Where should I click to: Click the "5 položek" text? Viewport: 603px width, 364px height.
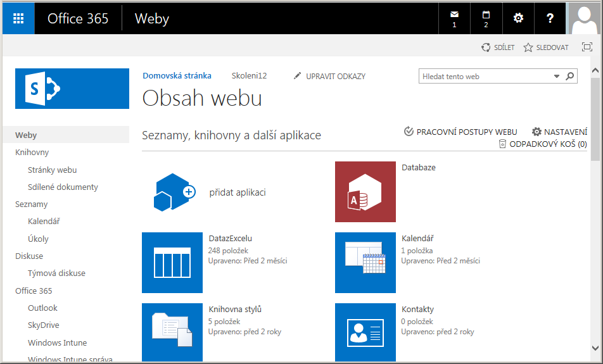(224, 322)
